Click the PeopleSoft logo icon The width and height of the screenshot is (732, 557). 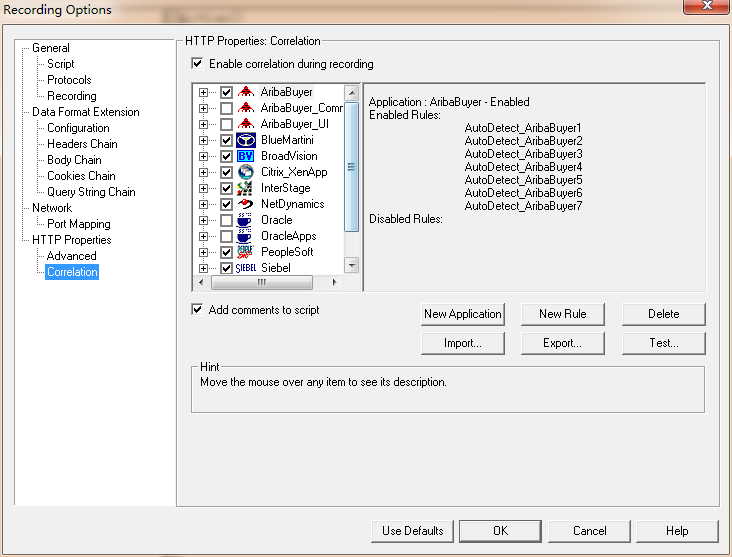click(x=246, y=252)
